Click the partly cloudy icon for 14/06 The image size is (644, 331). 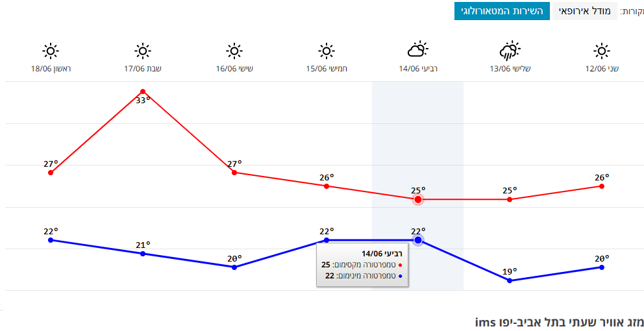pyautogui.click(x=417, y=49)
